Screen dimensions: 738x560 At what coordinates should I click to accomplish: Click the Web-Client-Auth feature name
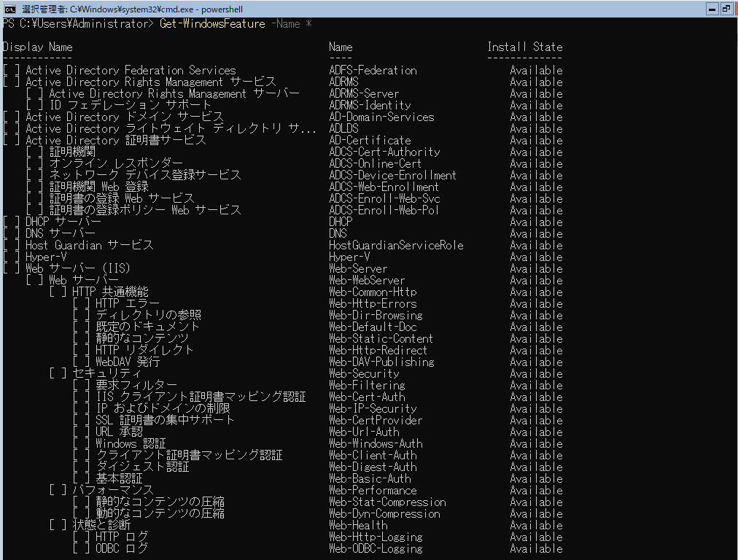point(373,455)
